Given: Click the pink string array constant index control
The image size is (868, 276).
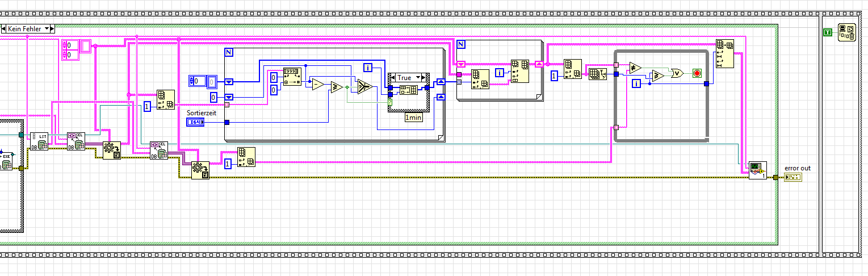Looking at the screenshot, I should point(70,50).
